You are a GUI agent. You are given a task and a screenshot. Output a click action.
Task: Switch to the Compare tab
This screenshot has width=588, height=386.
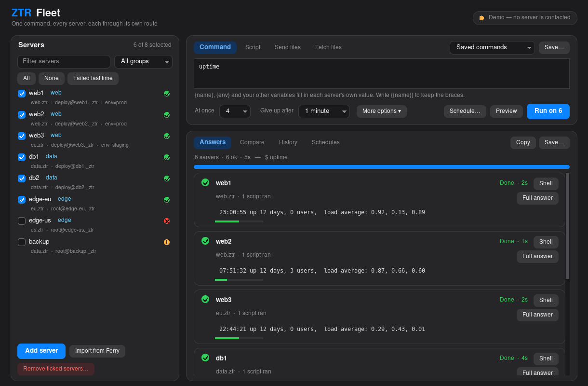[252, 142]
